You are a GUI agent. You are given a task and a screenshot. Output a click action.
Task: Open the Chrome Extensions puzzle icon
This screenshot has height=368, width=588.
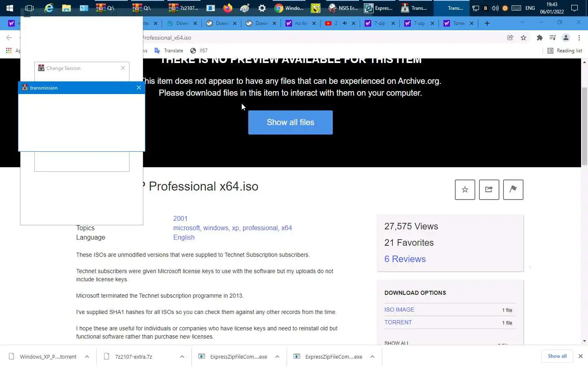pyautogui.click(x=540, y=38)
